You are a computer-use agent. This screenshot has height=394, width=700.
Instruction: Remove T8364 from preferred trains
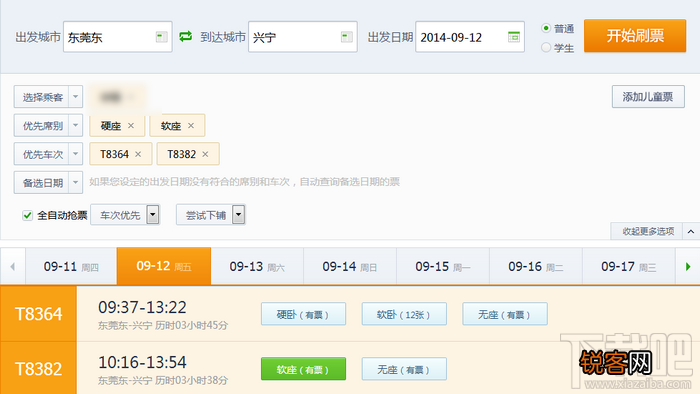click(138, 154)
